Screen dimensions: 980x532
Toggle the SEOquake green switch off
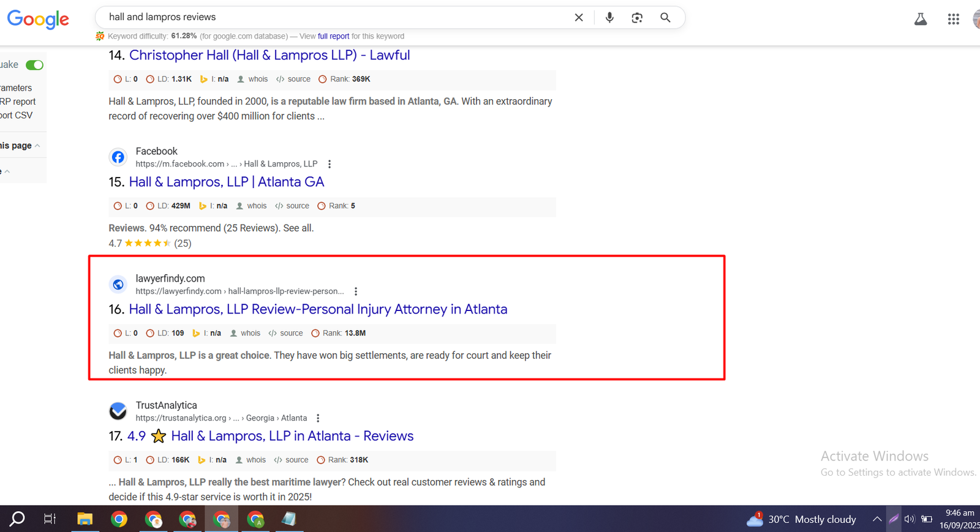pyautogui.click(x=35, y=65)
